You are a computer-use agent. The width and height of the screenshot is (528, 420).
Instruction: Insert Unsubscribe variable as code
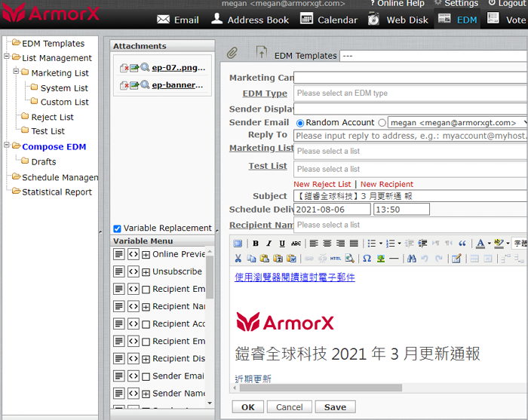133,271
